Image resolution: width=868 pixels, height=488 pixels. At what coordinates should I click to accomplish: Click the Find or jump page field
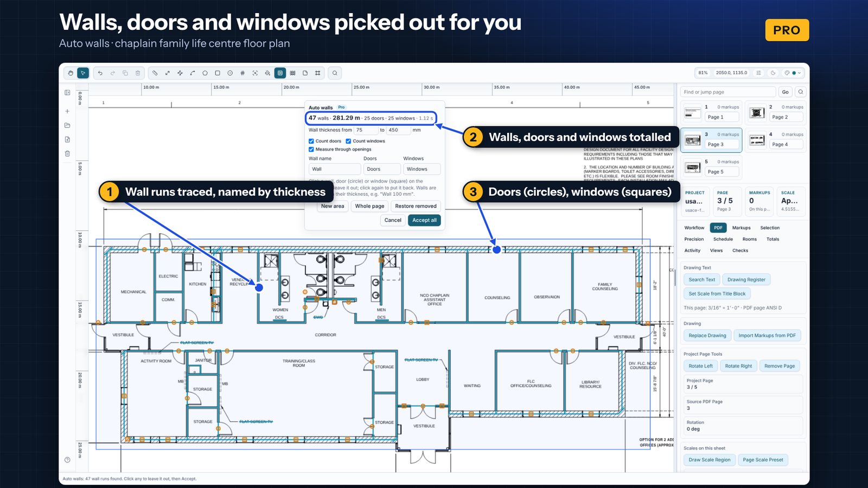point(728,92)
